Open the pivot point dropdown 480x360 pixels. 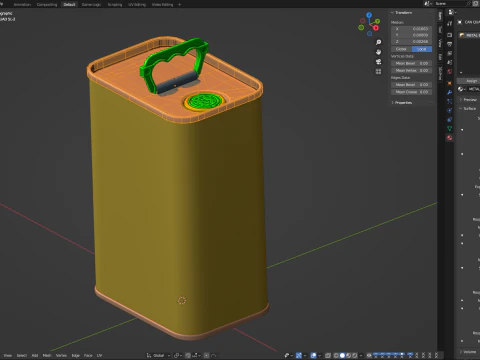pos(178,355)
